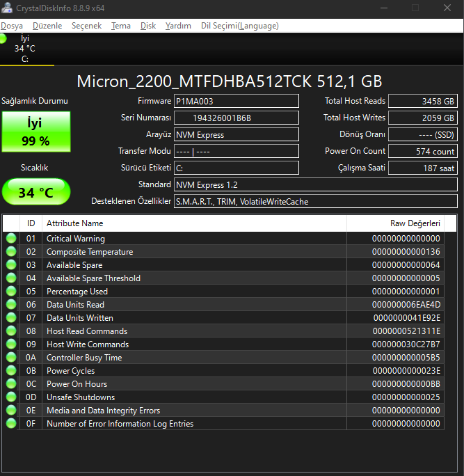Click Dönüş Oranı value ---- (SSD)

pos(423,134)
